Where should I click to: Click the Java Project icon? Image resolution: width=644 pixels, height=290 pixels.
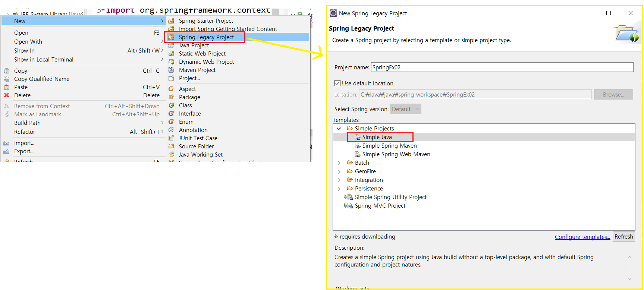tap(171, 45)
